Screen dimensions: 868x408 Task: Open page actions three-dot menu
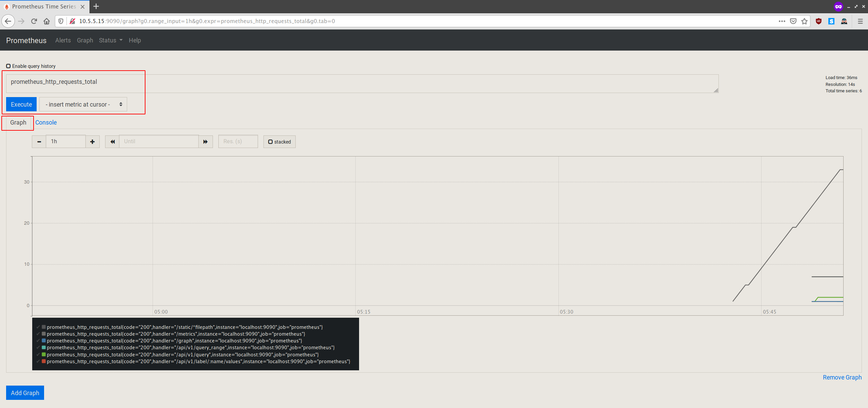(782, 21)
